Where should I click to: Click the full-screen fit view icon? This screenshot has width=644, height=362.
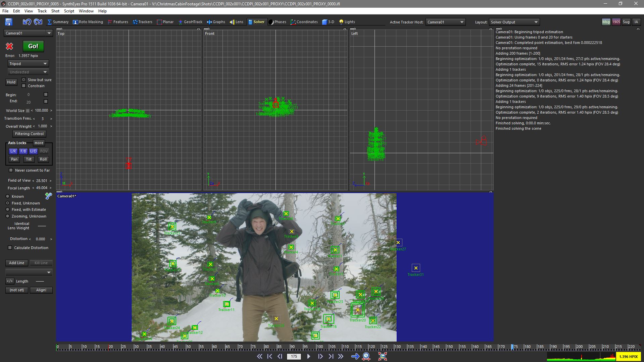(x=382, y=356)
